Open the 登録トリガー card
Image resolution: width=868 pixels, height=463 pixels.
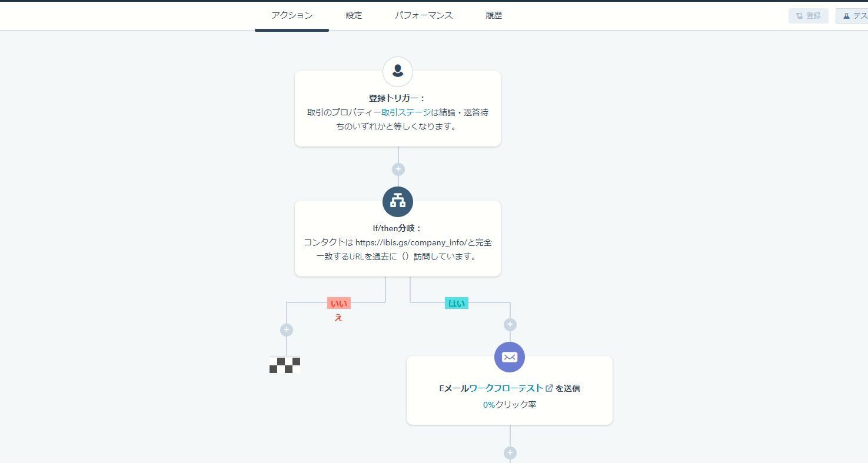tap(398, 109)
